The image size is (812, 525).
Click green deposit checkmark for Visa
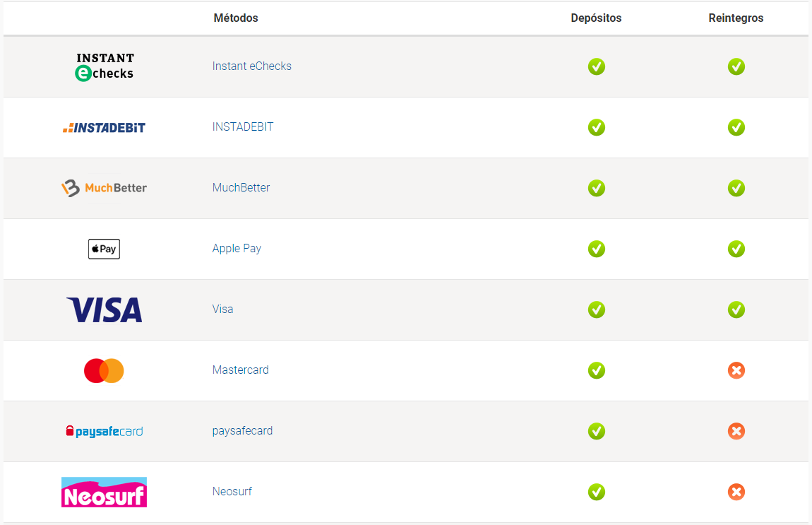coord(597,309)
